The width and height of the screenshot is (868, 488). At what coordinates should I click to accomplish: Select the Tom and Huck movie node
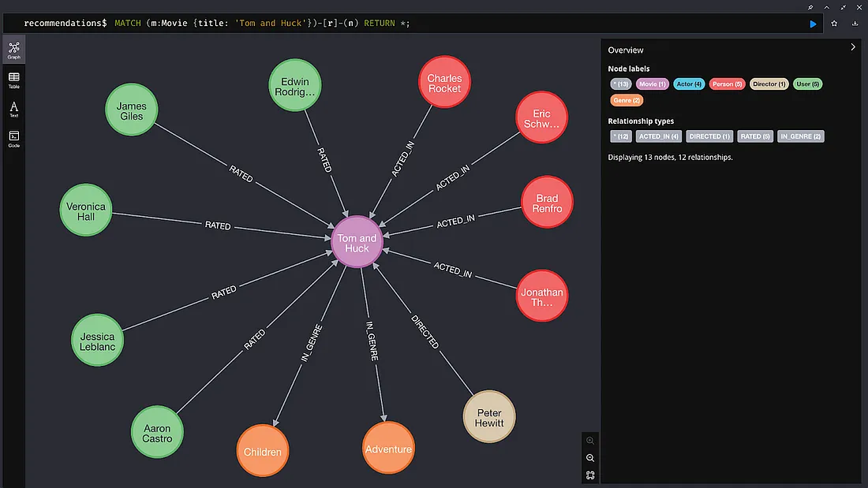pyautogui.click(x=357, y=242)
